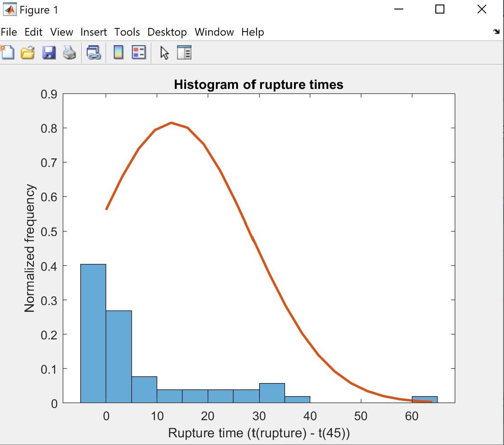This screenshot has height=445, width=504.
Task: Activate the Link Plot tool
Action: [93, 52]
